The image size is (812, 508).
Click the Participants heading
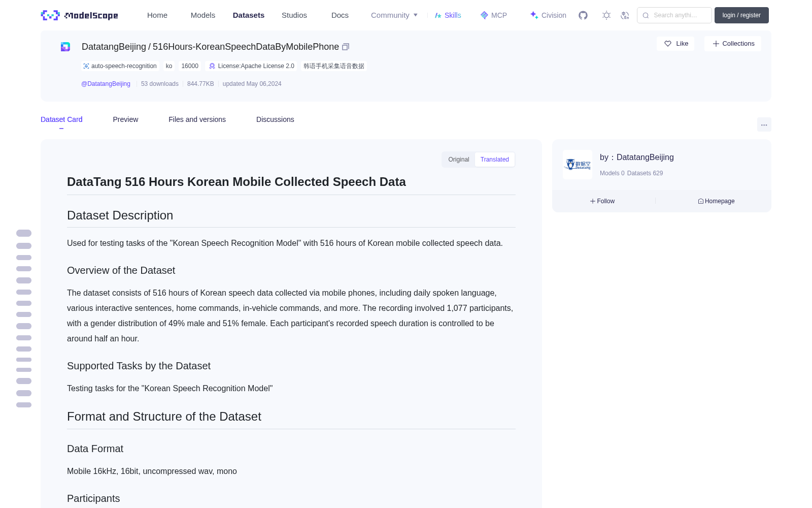93,499
